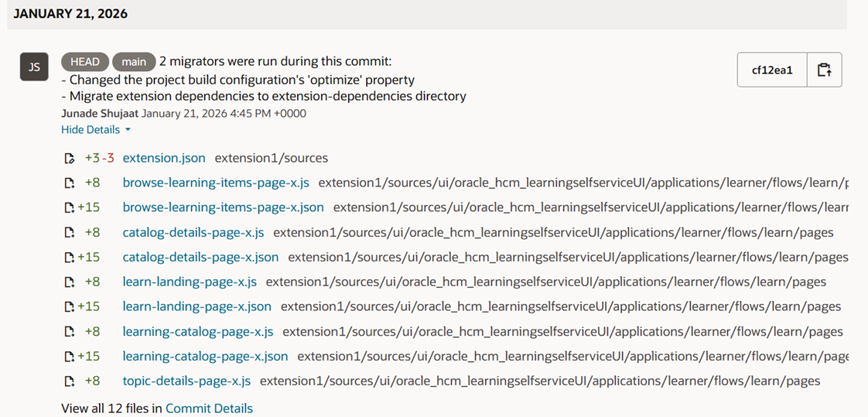Screen dimensions: 868x417
Task: Click added file icon beside learn-landing-page-x.js
Action: pyautogui.click(x=69, y=282)
